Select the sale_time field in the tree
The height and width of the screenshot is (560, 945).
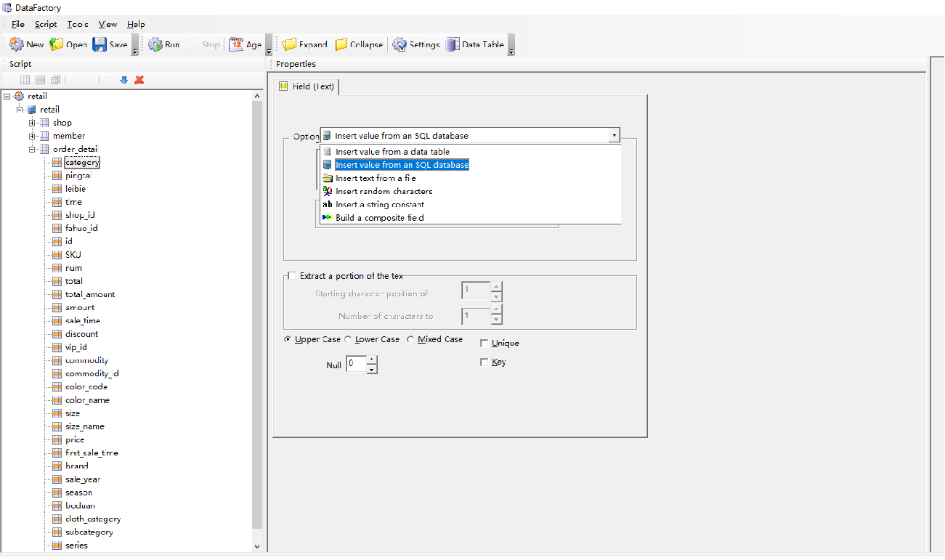coord(83,320)
